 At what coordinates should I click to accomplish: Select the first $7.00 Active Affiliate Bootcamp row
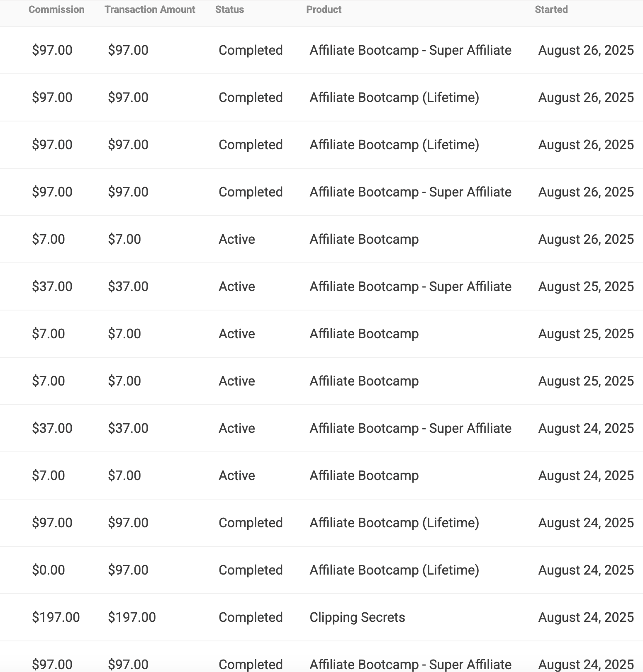point(321,239)
